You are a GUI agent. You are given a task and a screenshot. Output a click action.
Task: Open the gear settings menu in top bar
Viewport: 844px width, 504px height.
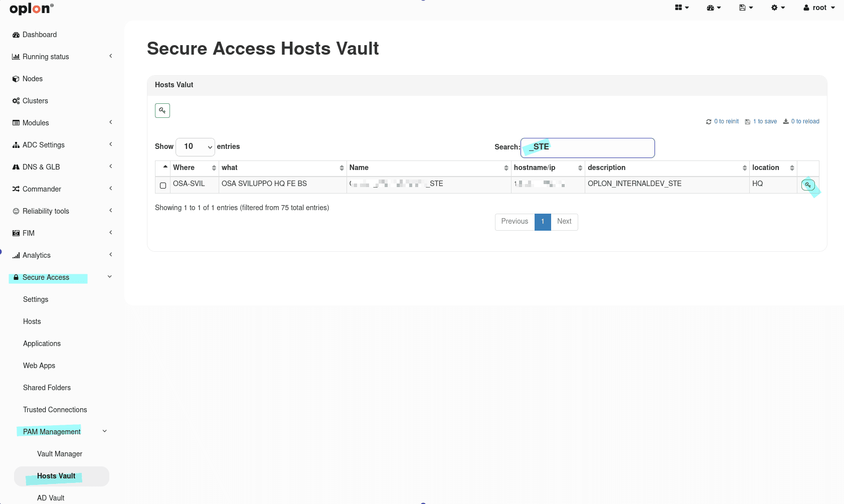pos(777,8)
